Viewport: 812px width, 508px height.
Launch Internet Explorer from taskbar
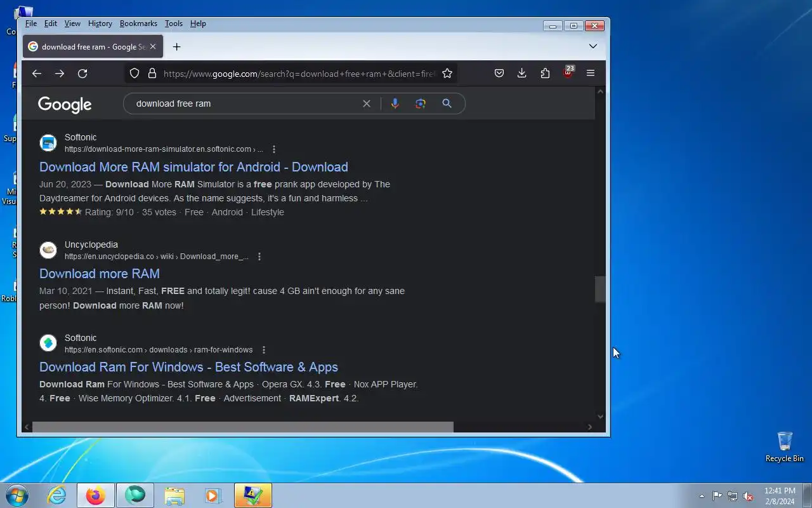click(57, 495)
